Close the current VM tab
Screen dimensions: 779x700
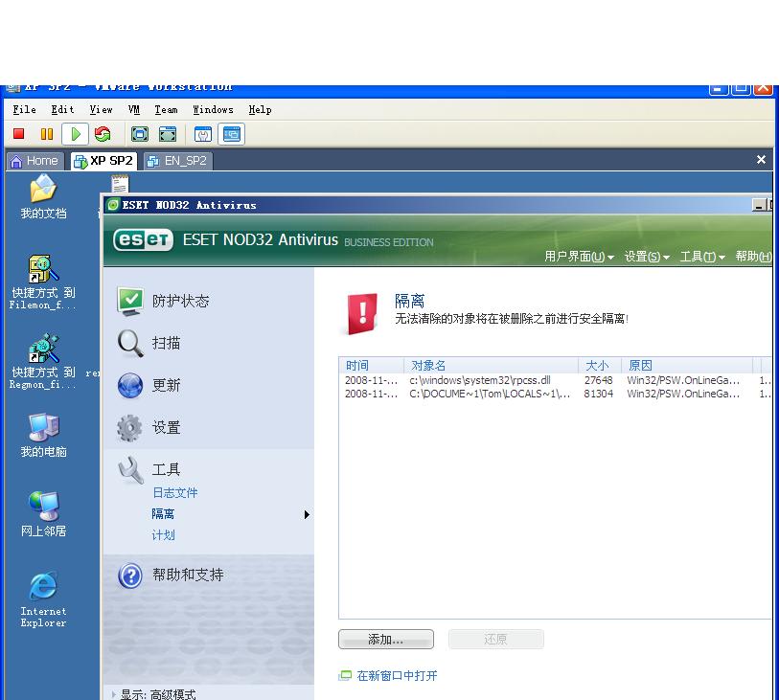[761, 159]
